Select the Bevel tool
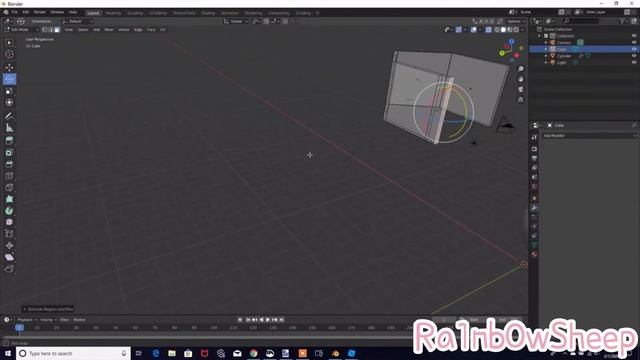The image size is (640, 360). click(9, 164)
